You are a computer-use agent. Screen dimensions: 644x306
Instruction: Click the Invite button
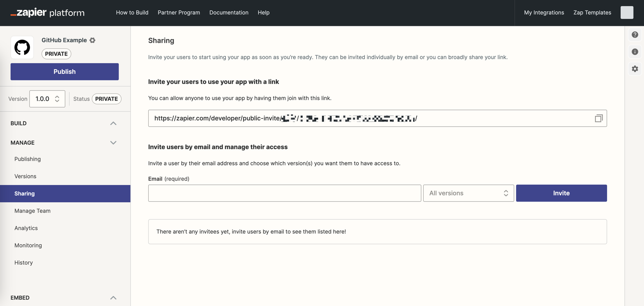[x=561, y=193]
